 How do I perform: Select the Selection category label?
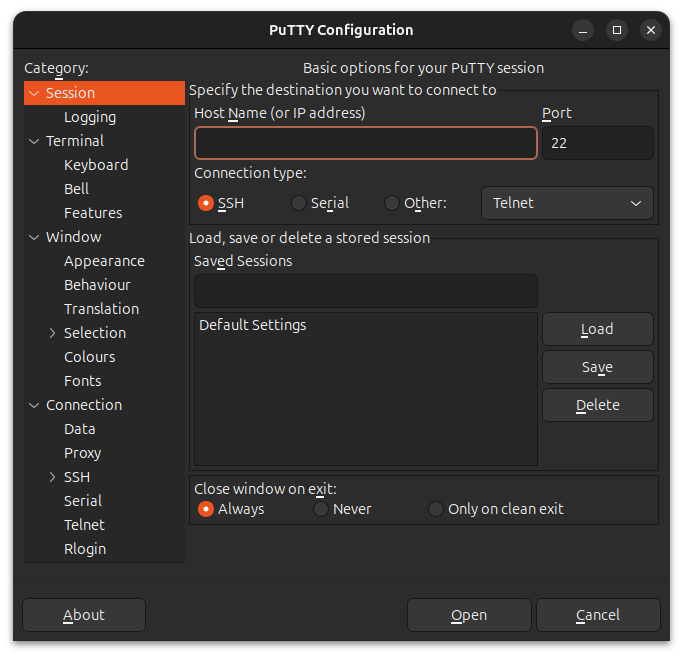[95, 333]
